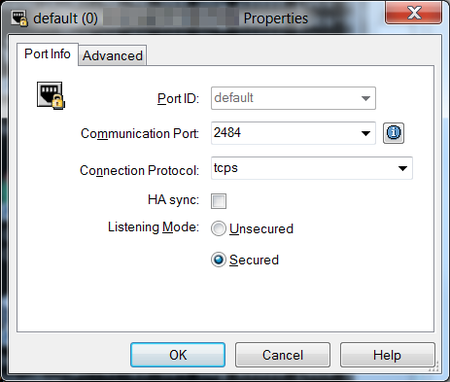Select the Unsecured listening mode
This screenshot has height=382, width=450.
219,229
